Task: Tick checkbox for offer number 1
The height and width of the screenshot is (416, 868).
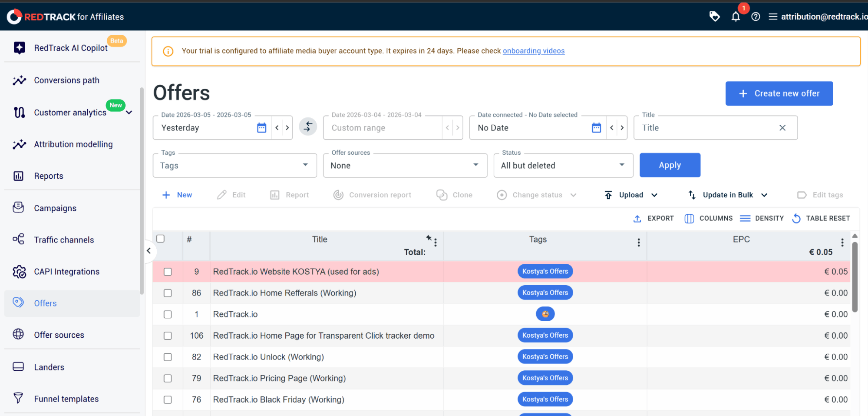Action: (168, 314)
